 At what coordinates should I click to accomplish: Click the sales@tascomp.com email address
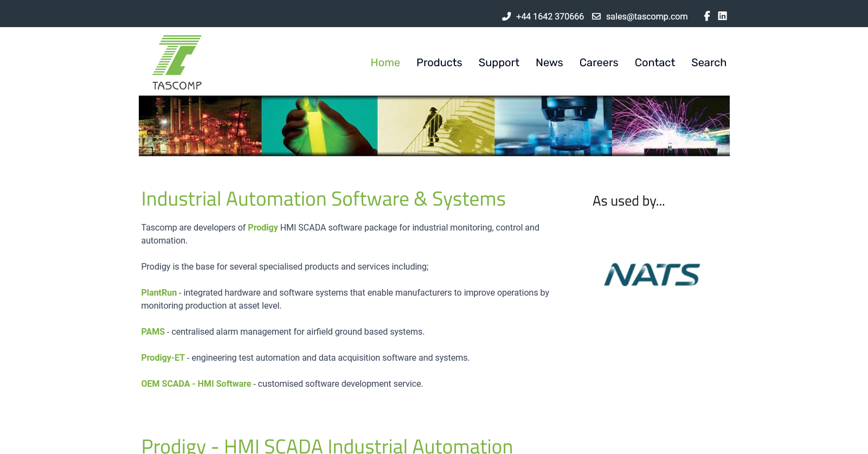tap(646, 16)
